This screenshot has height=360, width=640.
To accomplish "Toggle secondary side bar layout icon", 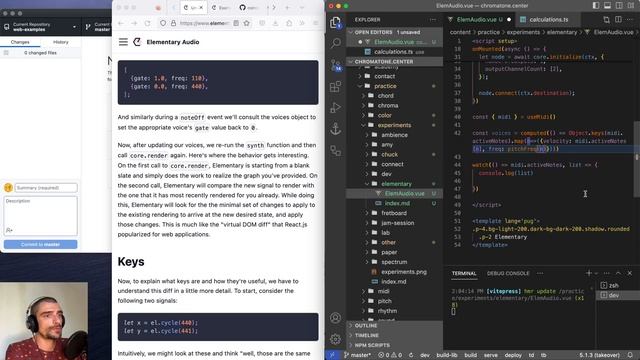I will point(619,6).
